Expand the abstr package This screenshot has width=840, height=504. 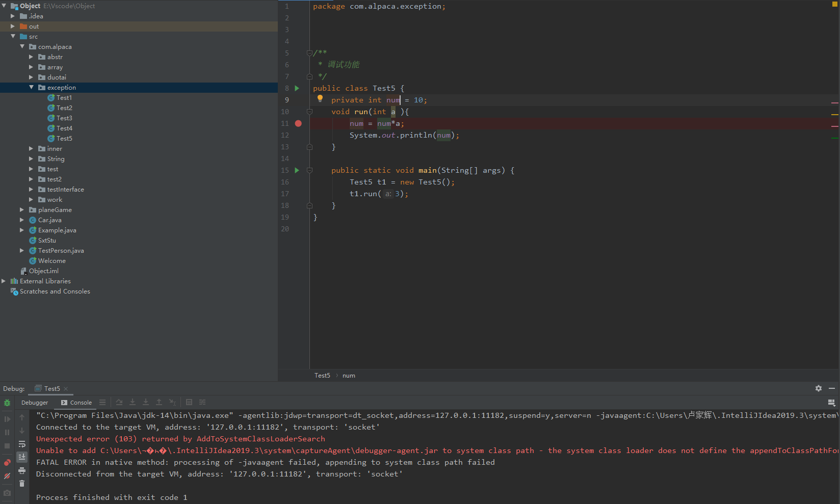31,57
